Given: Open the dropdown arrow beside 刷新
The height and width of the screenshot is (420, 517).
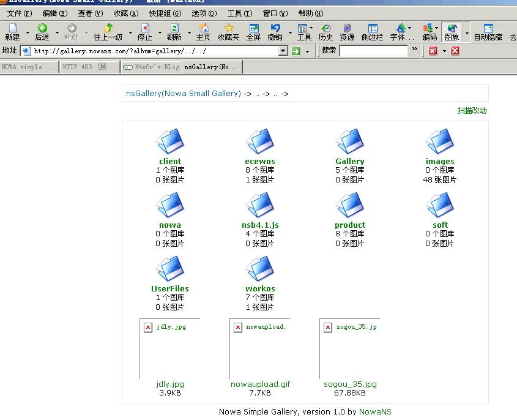Looking at the screenshot, I should tap(189, 32).
